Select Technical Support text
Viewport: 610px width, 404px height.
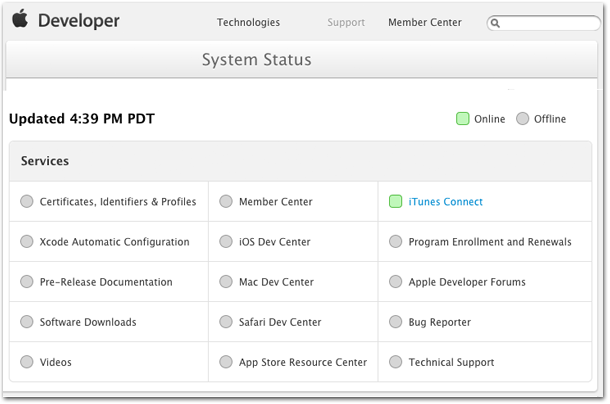pyautogui.click(x=451, y=363)
